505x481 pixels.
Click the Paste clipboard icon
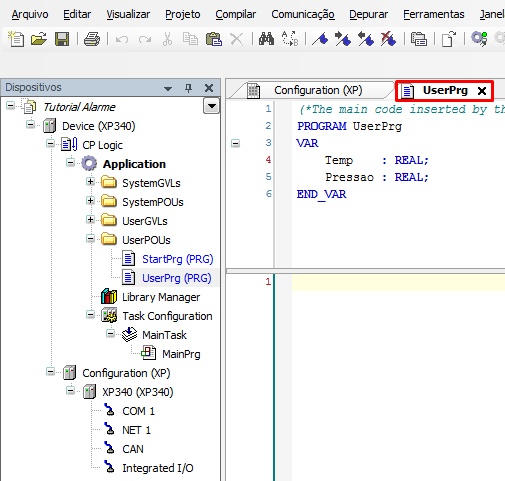[214, 39]
